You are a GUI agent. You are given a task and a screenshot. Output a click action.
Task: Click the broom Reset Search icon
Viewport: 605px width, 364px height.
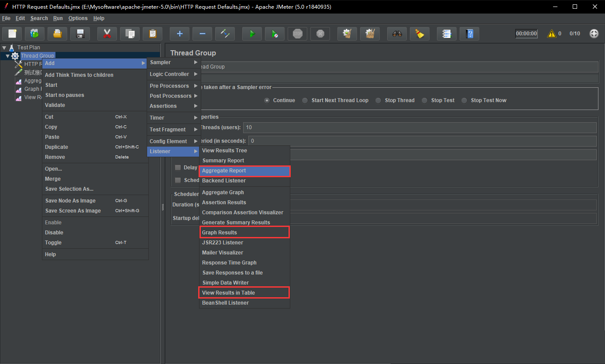(419, 34)
